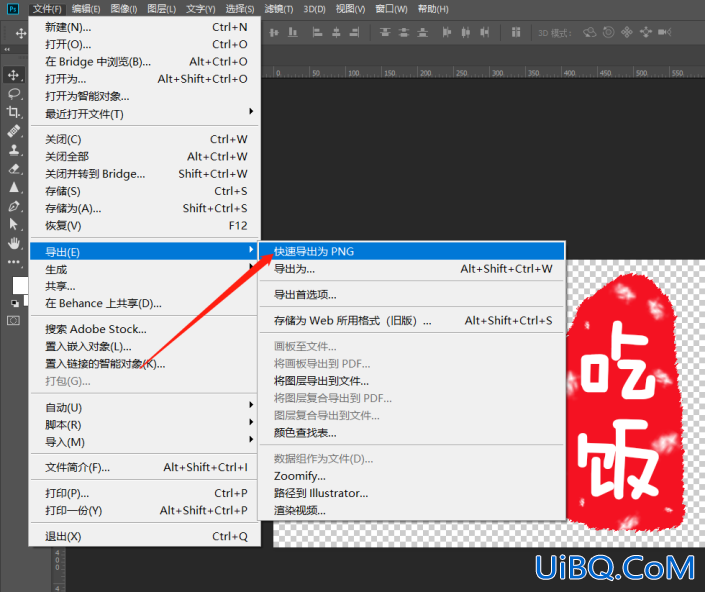Choose Zoomify... export option
This screenshot has width=705, height=592.
click(412, 476)
